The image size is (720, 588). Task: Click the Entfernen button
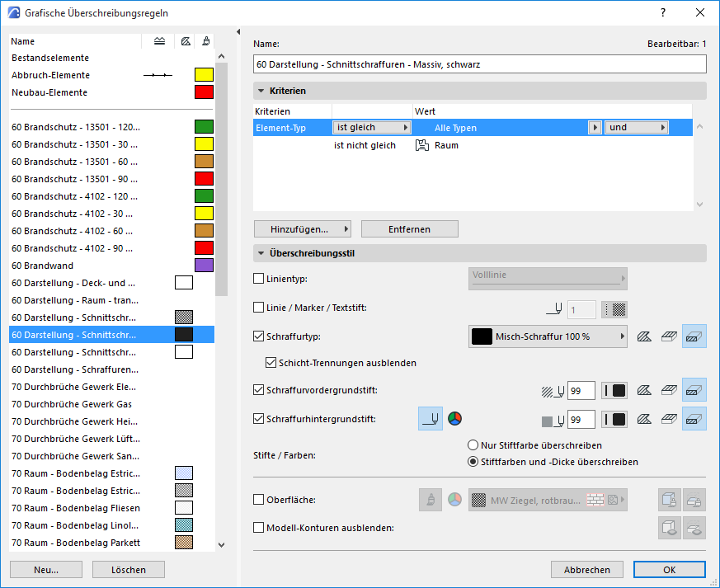pos(410,229)
